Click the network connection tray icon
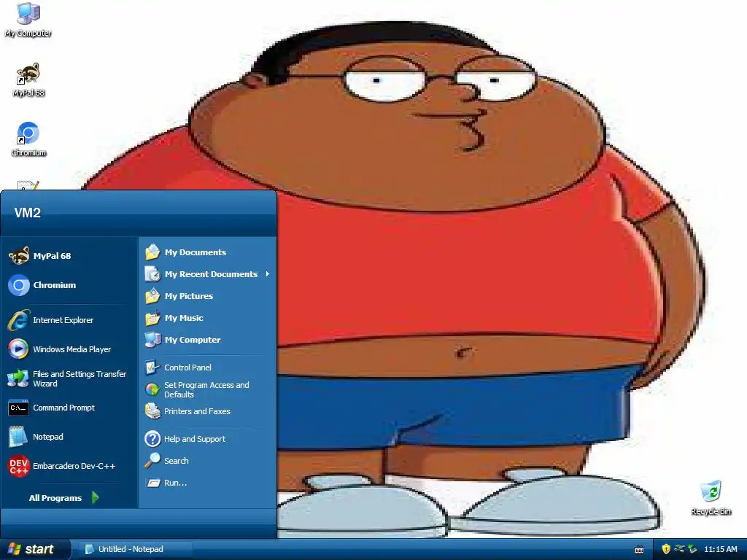The height and width of the screenshot is (560, 747). tap(679, 549)
